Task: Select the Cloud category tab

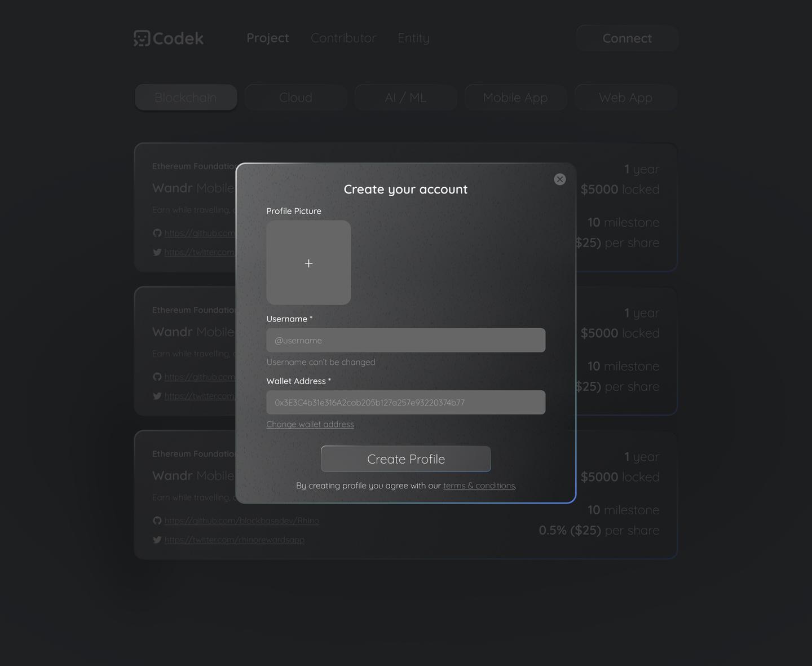Action: pos(295,98)
